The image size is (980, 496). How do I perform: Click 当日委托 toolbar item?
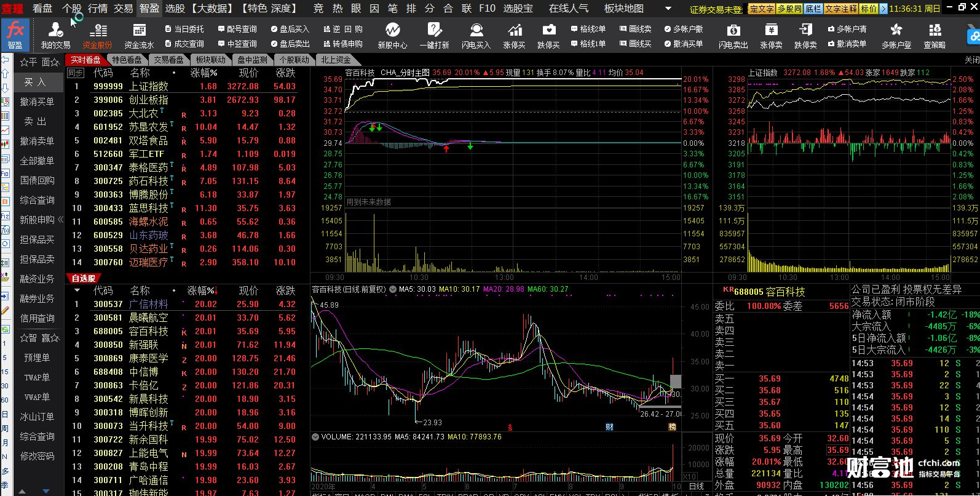click(x=184, y=29)
